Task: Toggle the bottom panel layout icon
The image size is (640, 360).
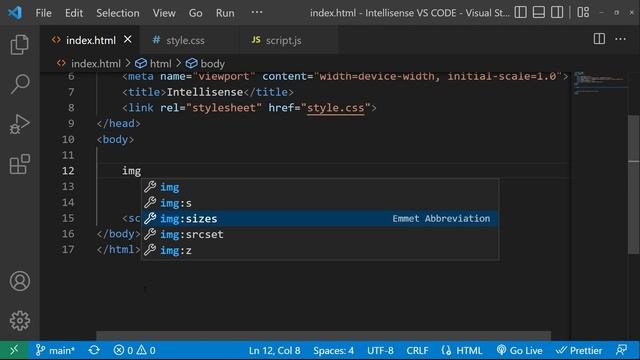Action: [x=538, y=13]
